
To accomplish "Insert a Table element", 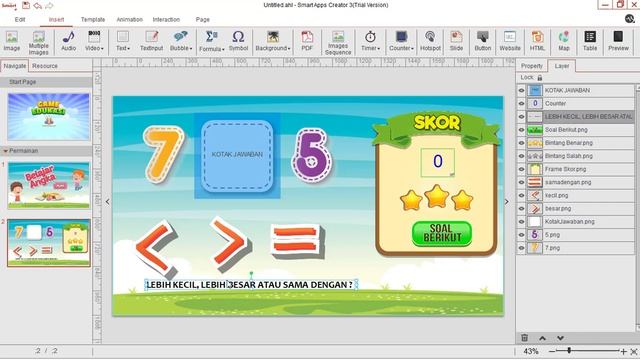I will pyautogui.click(x=590, y=41).
